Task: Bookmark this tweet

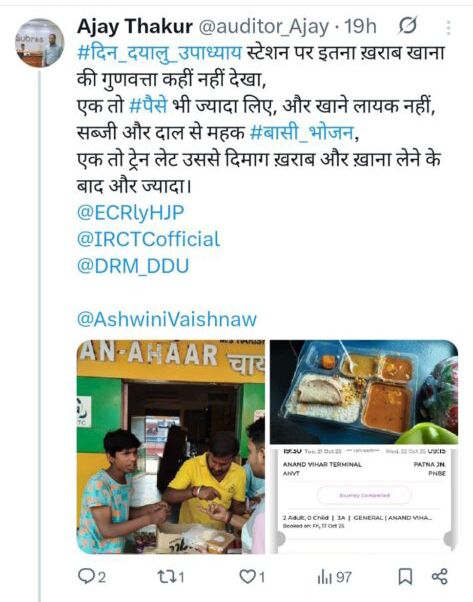Action: click(x=405, y=576)
